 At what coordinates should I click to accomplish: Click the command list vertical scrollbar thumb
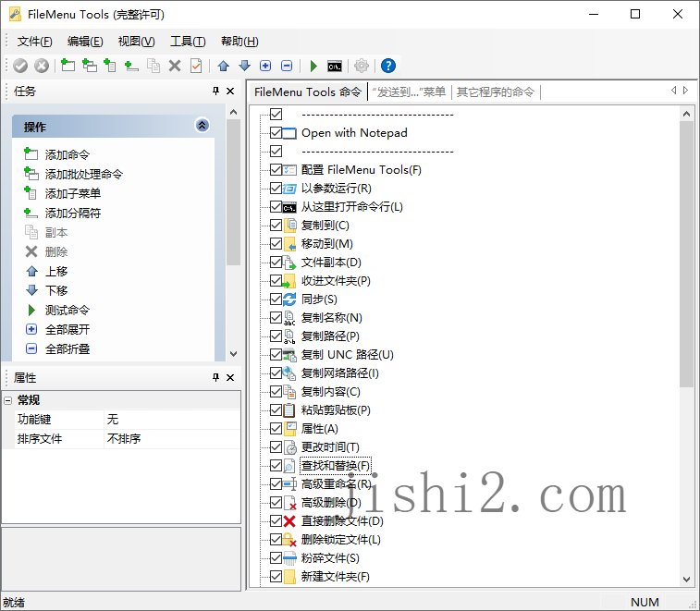[687, 254]
